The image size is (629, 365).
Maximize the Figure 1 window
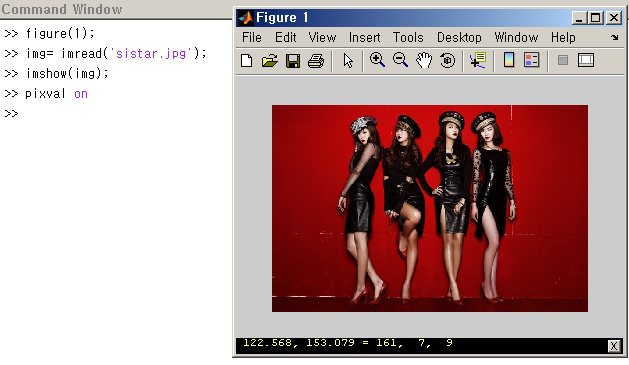coord(596,18)
